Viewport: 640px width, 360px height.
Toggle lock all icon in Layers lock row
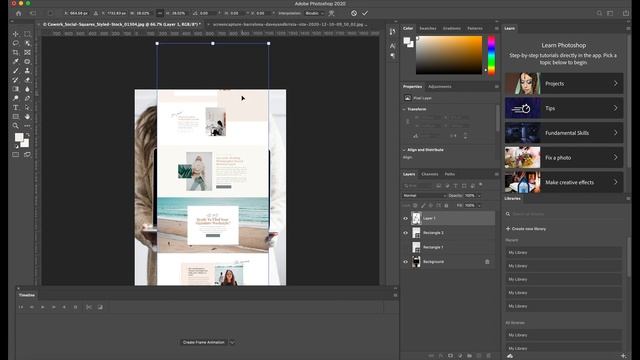(x=447, y=205)
